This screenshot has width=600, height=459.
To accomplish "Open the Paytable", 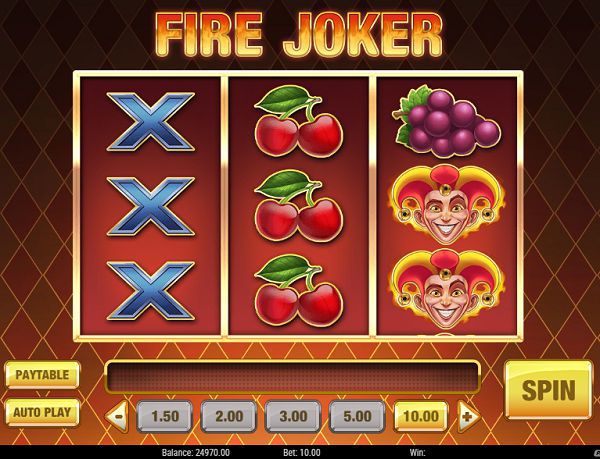I will coord(42,375).
